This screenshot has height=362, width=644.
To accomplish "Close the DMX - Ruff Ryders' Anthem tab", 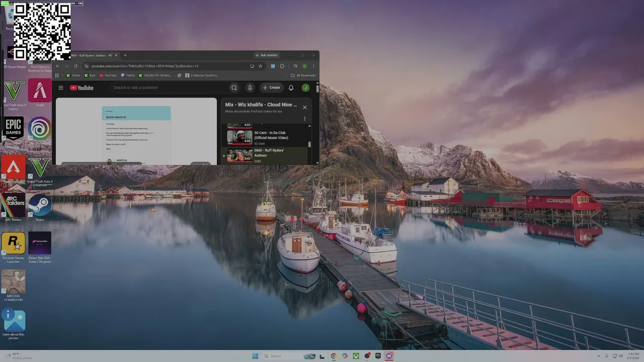I will (x=116, y=55).
